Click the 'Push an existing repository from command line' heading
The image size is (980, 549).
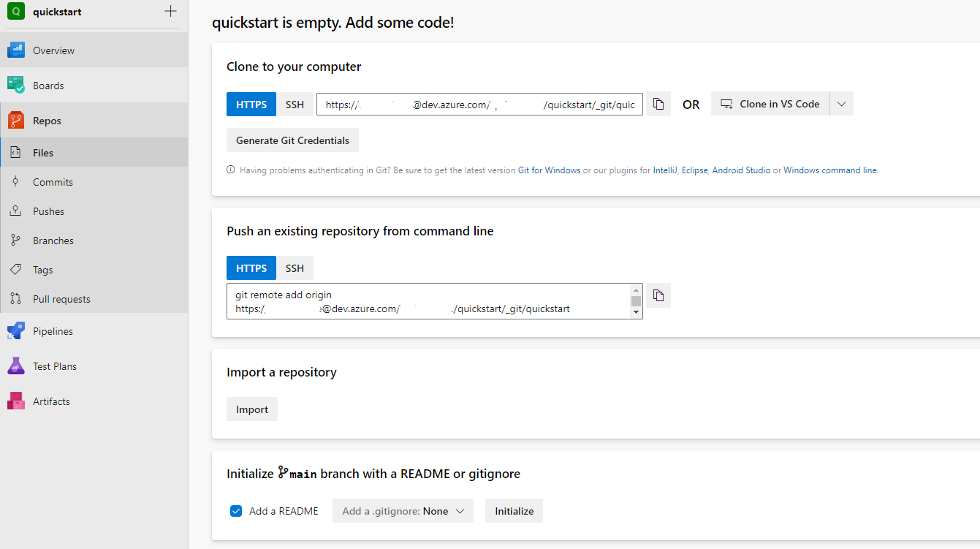[360, 231]
